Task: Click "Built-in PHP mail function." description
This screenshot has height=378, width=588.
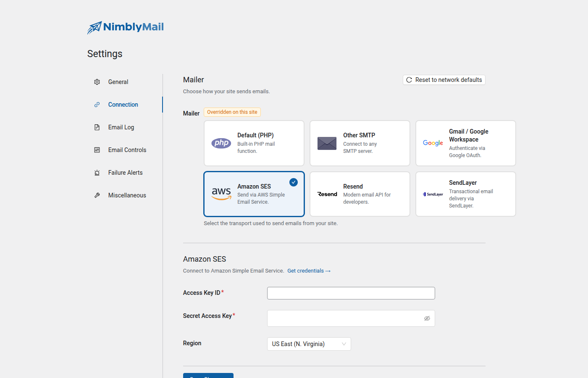Action: (256, 147)
